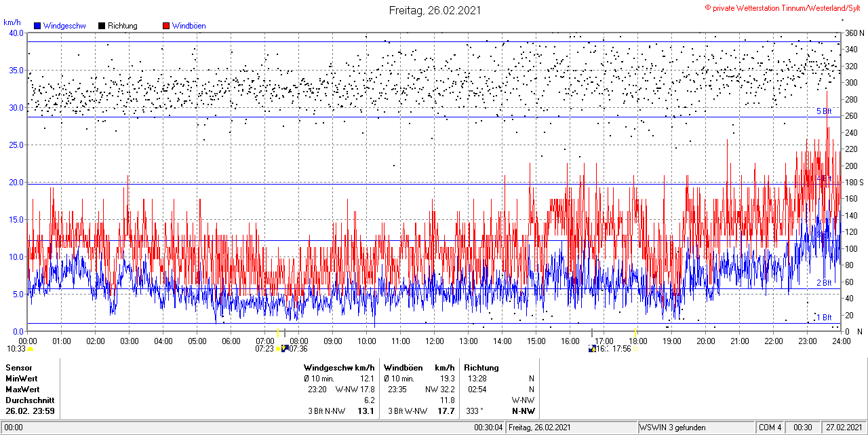Click the 00:30 field next to COM 4
Screen dimensions: 868x435
pyautogui.click(x=804, y=428)
